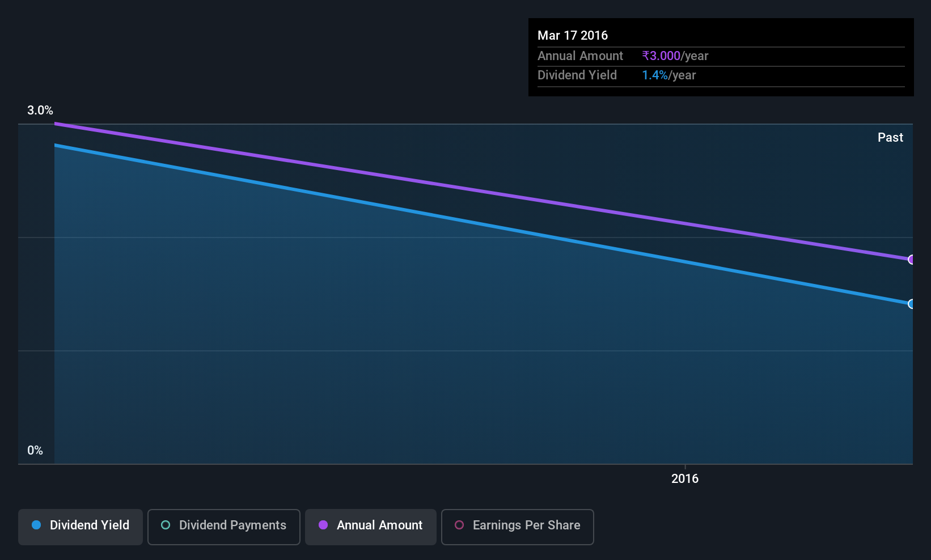The image size is (931, 560).
Task: Click the ₹3.000/year annual amount value
Action: (x=675, y=56)
